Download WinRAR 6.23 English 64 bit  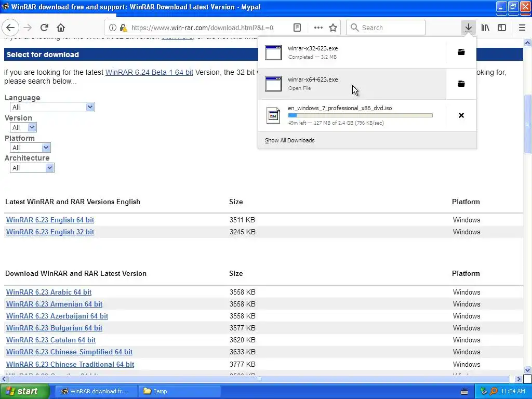[50, 220]
